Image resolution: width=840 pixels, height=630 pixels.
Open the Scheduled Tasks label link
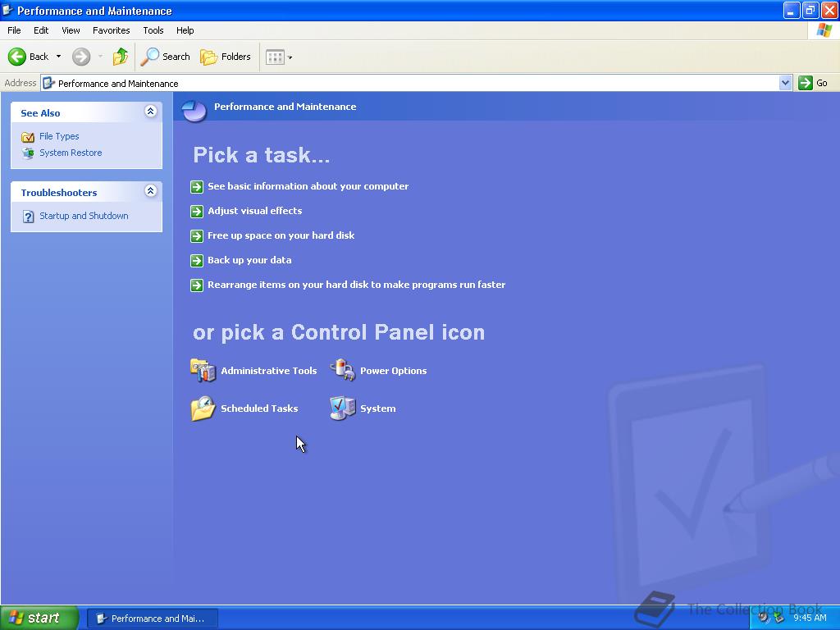tap(259, 409)
